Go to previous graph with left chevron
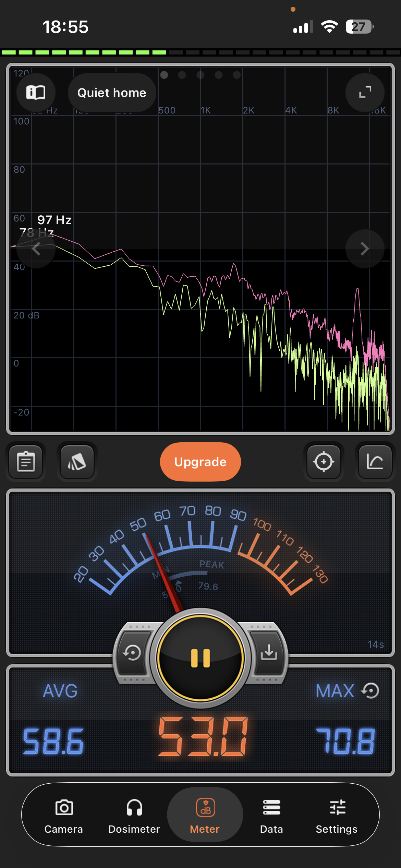 click(36, 249)
